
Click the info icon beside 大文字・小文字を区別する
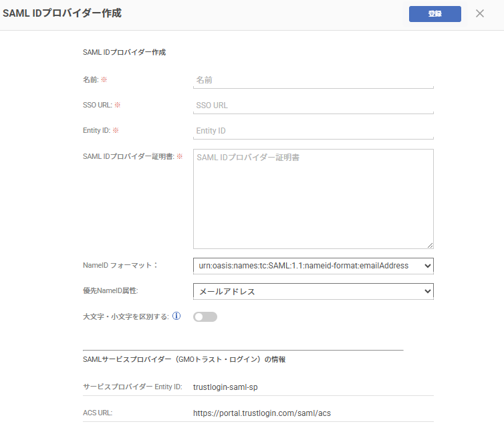[176, 316]
